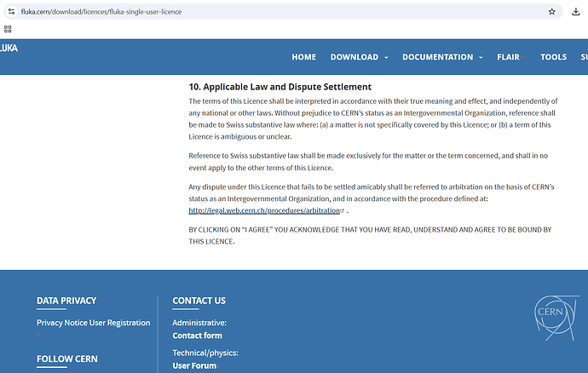The height and width of the screenshot is (373, 588).
Task: Bookmark this page with the star icon
Action: pyautogui.click(x=551, y=12)
